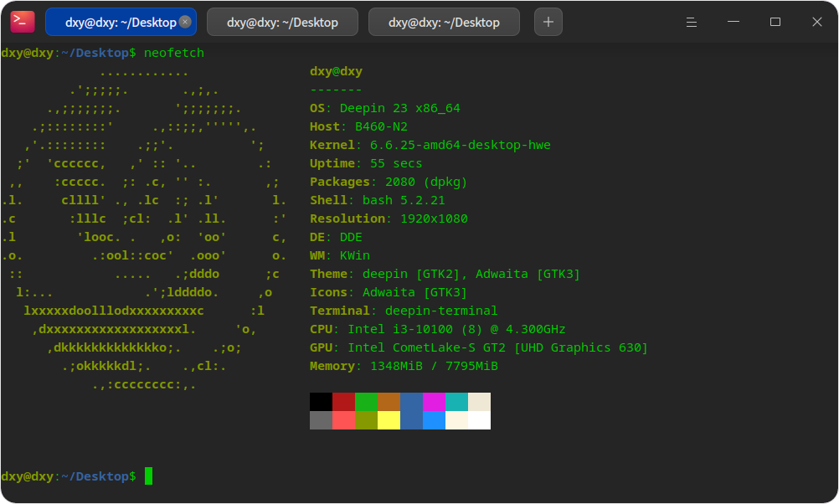This screenshot has height=504, width=839.
Task: Click the teal palette block
Action: pos(457,402)
